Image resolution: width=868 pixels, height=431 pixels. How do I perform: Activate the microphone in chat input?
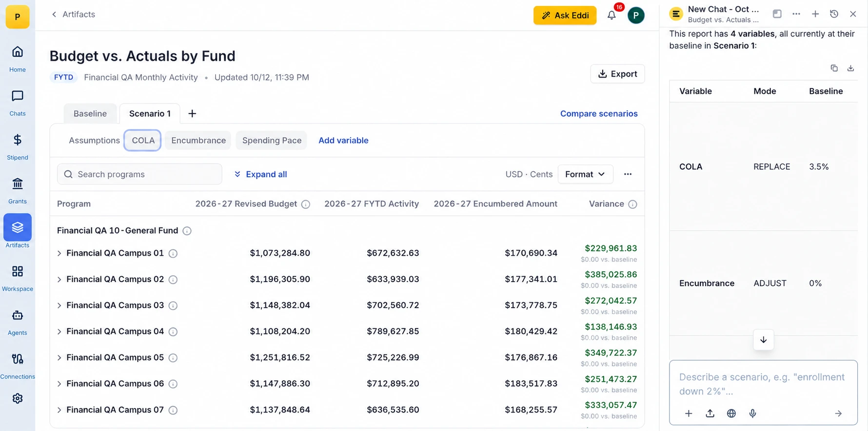[x=752, y=413]
